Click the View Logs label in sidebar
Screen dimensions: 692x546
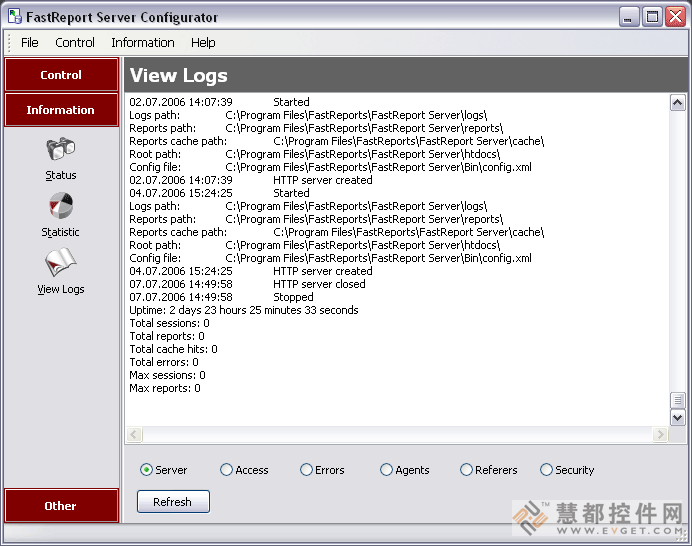tap(61, 289)
